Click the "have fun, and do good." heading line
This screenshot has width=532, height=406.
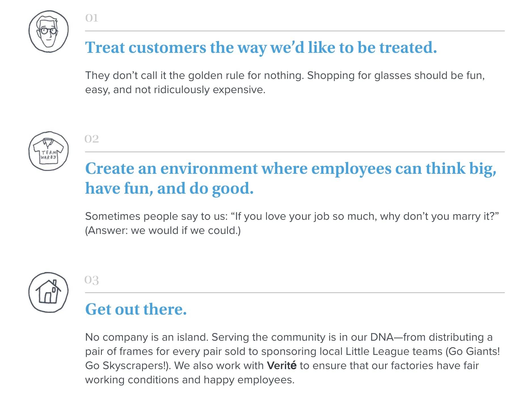tap(169, 189)
